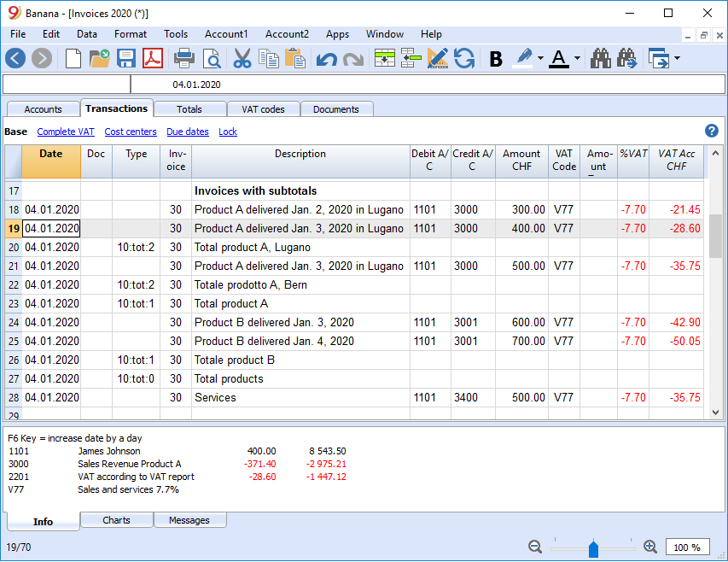Switch to the VAT codes tab
The image size is (728, 562).
pyautogui.click(x=263, y=109)
